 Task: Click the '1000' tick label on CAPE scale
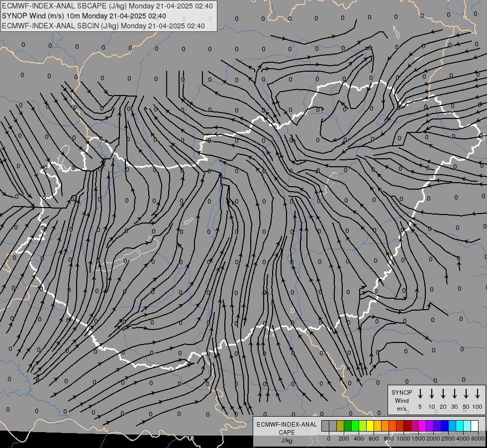pos(403,439)
